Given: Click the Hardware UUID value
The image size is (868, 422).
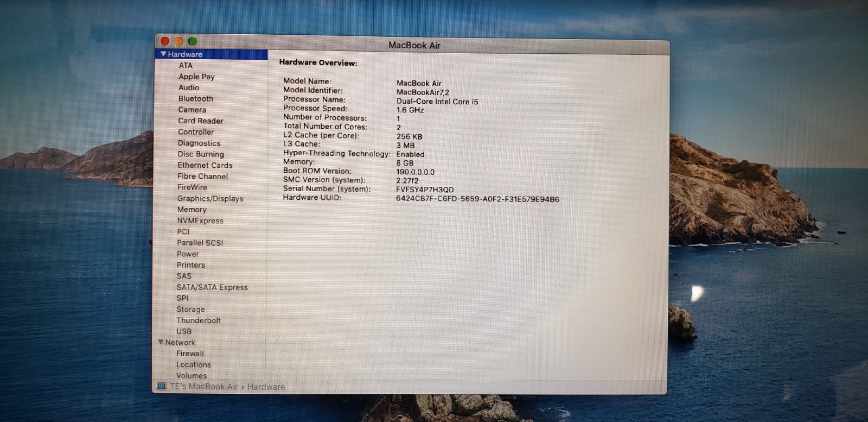Looking at the screenshot, I should point(477,199).
